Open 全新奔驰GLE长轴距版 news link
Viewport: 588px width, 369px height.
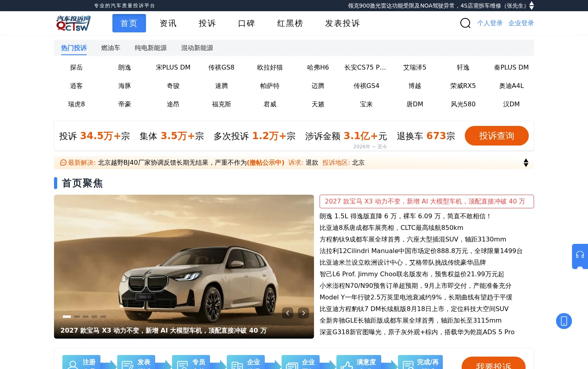411,321
